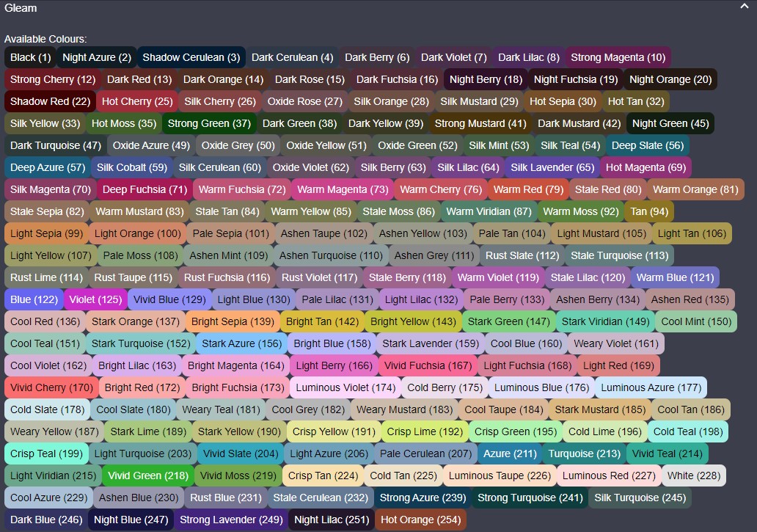The height and width of the screenshot is (532, 757).
Task: Choose Luminous Violet (174) swatch
Action: click(x=345, y=387)
